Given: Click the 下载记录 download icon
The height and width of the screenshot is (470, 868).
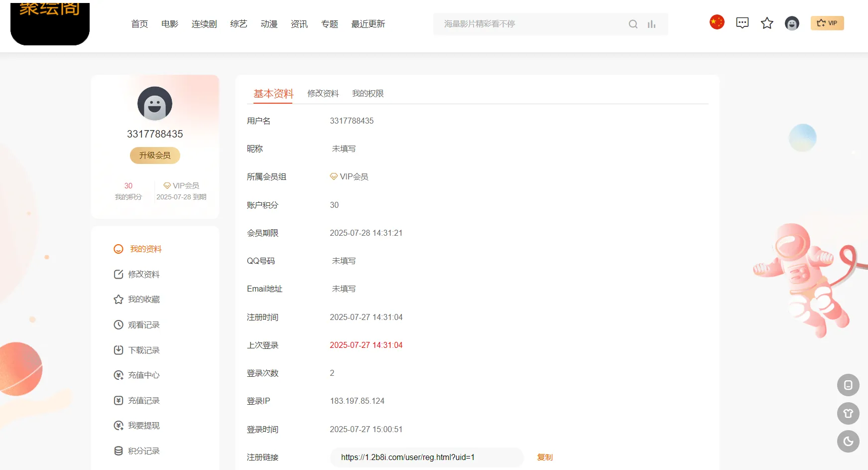Looking at the screenshot, I should [118, 350].
